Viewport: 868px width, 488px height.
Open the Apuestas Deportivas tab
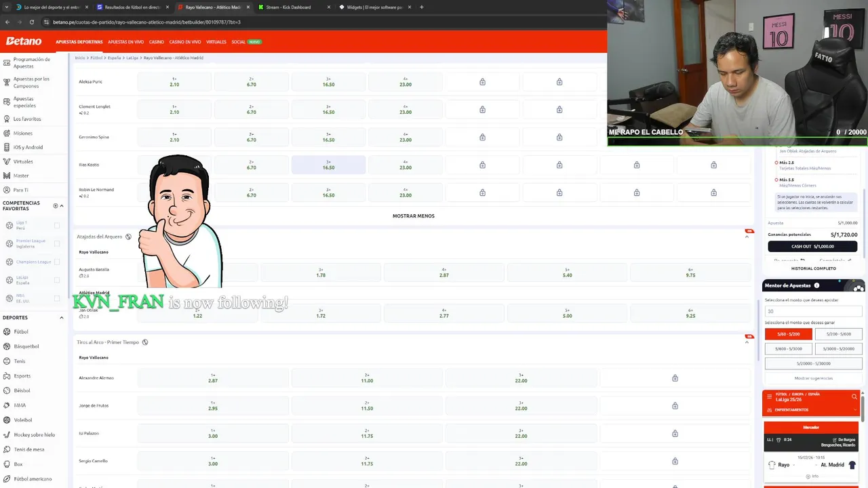coord(79,42)
